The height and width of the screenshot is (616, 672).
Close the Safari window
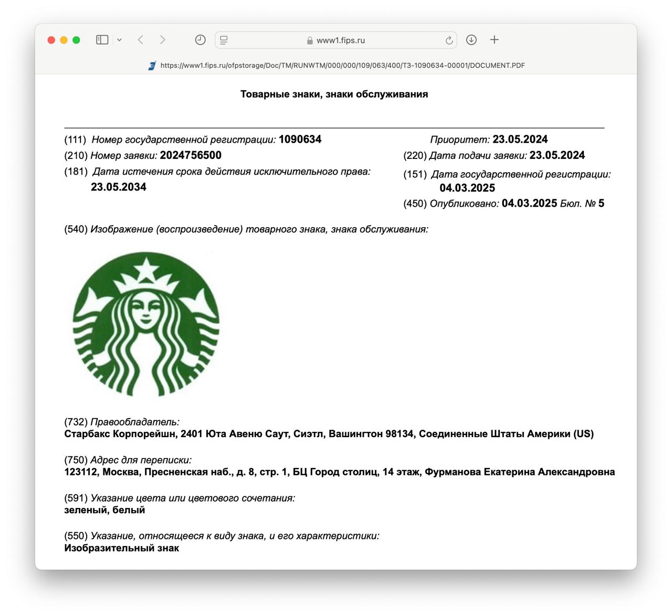(51, 40)
